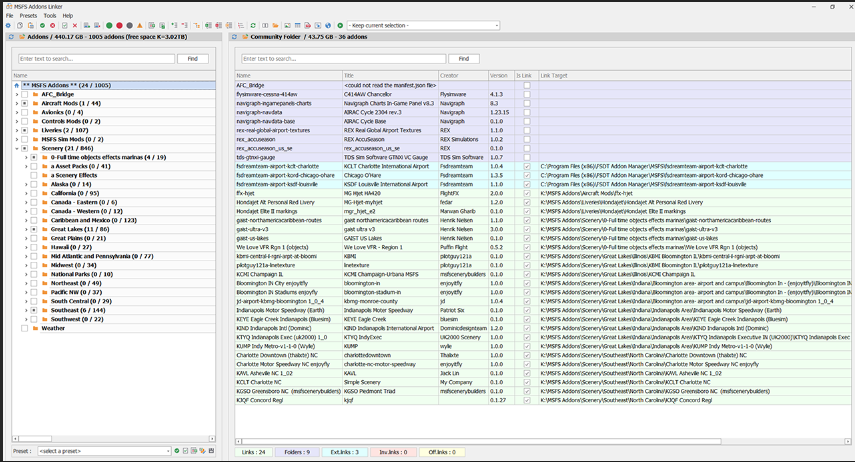855x462 pixels.
Task: Click the orange open folder toolbar icon
Action: tap(275, 26)
